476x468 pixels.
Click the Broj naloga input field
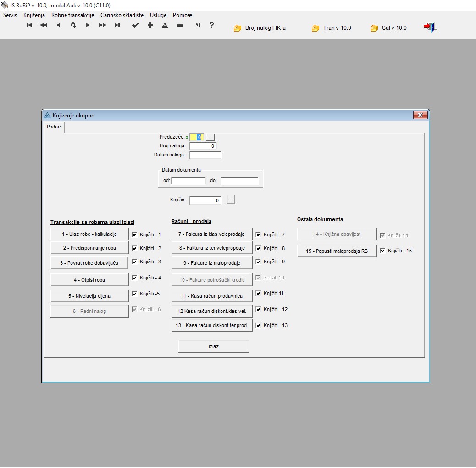tap(203, 146)
